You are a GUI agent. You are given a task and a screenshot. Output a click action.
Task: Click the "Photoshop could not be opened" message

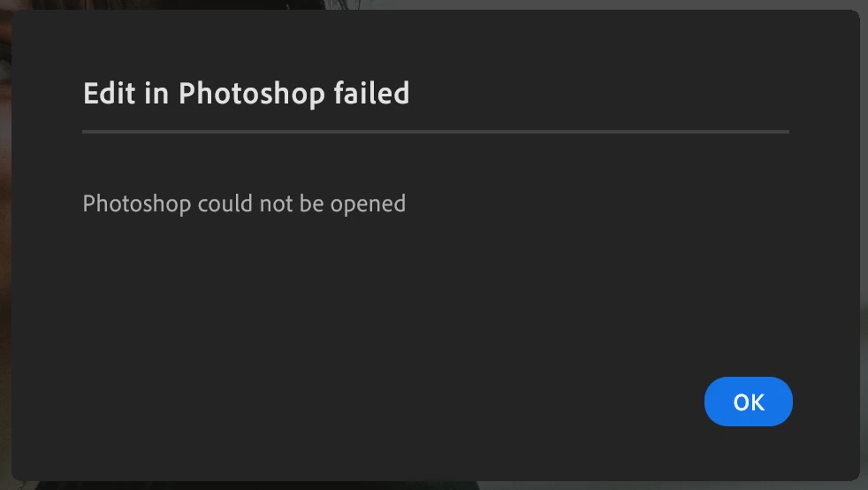point(244,203)
